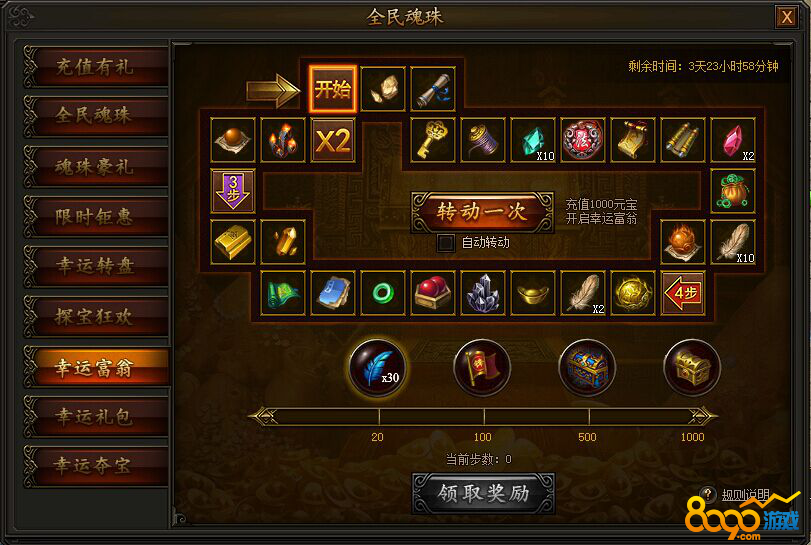811x545 pixels.
Task: Click the gold bar prize tile
Action: tap(233, 241)
